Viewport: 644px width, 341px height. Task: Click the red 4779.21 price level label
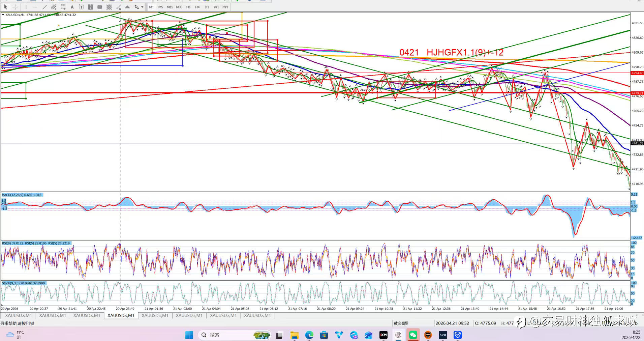click(637, 93)
